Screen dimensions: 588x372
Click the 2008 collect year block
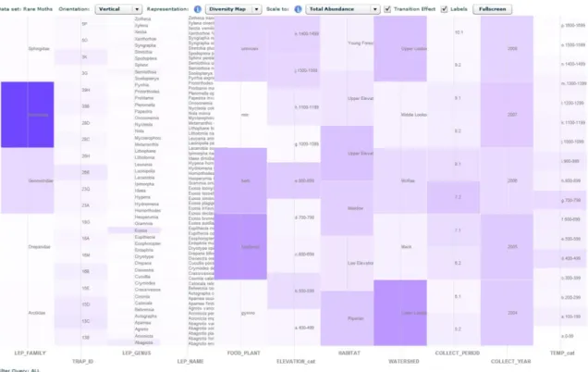(507, 49)
